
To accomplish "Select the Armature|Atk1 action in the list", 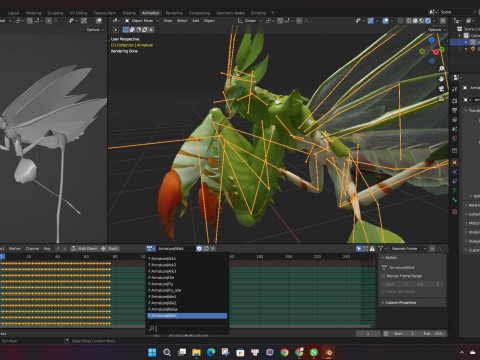I will click(187, 258).
